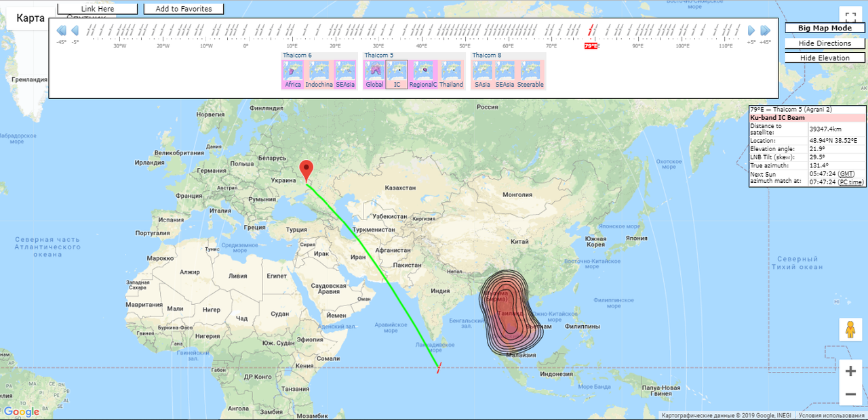Click the GMT sun azimuth time 05:47:24

pyautogui.click(x=823, y=174)
